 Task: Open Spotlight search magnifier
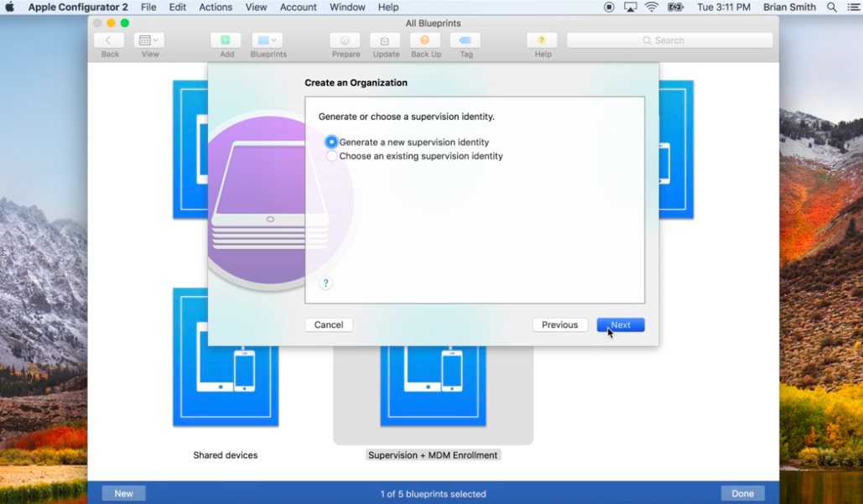832,8
